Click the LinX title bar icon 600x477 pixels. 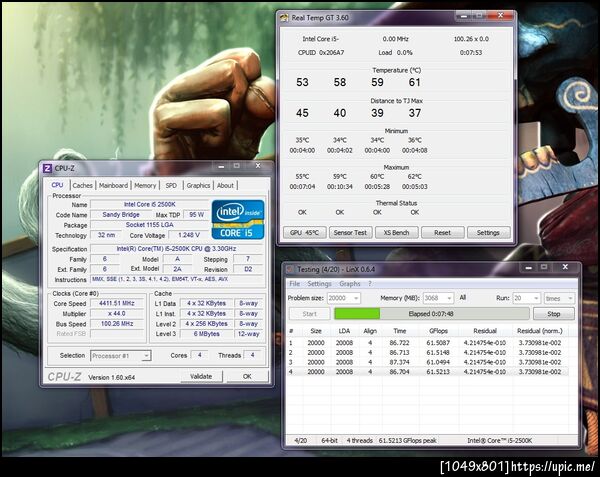[x=290, y=269]
